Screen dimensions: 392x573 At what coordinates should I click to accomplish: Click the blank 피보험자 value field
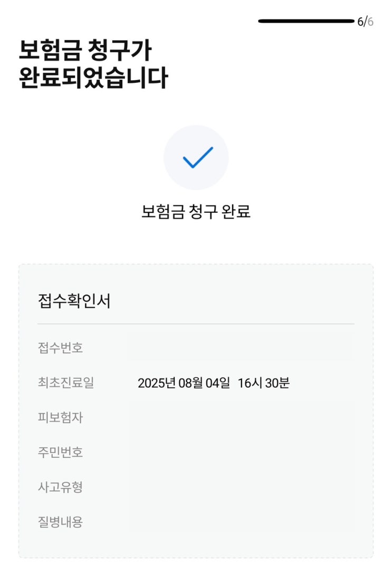(241, 417)
